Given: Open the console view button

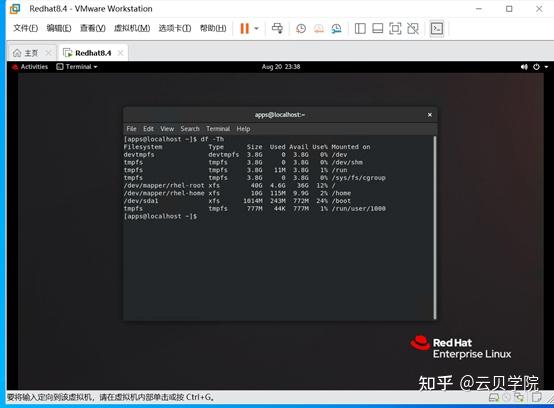Looking at the screenshot, I should pos(437,29).
